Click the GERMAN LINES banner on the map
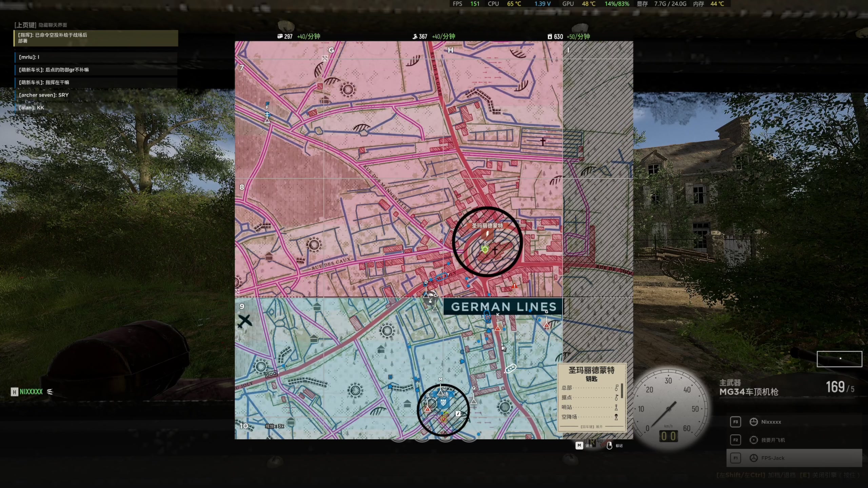Viewport: 868px width, 488px height. (503, 307)
